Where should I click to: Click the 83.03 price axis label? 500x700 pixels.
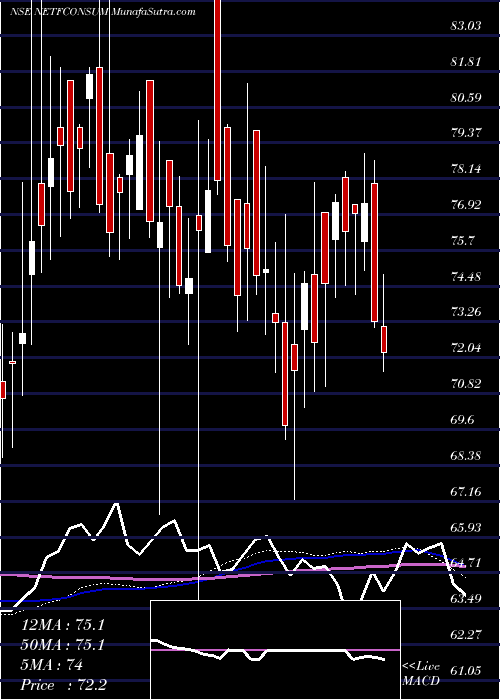[x=466, y=26]
